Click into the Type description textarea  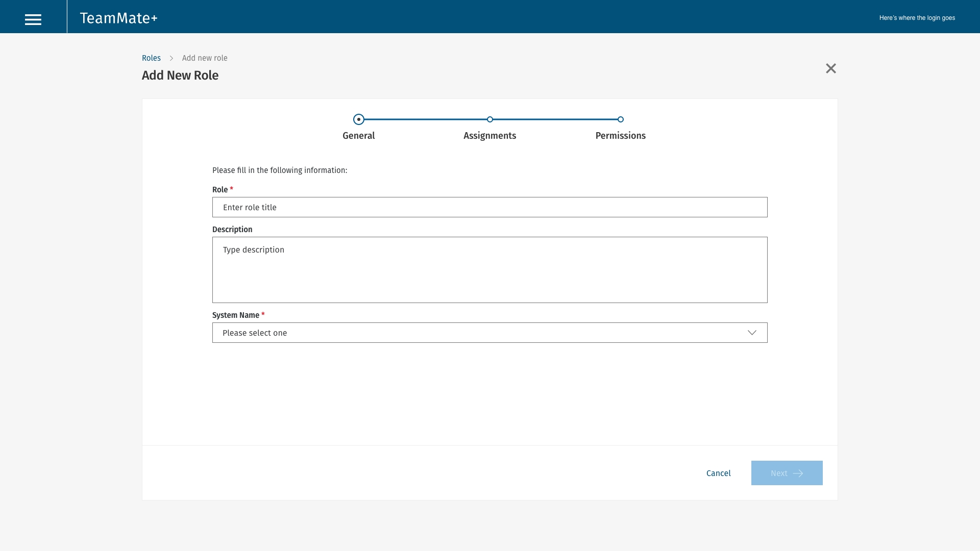tap(490, 270)
